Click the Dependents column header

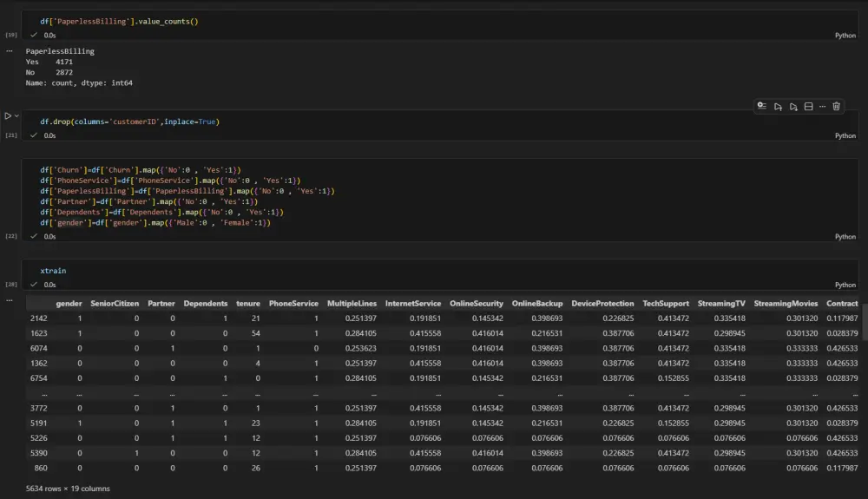coord(206,303)
